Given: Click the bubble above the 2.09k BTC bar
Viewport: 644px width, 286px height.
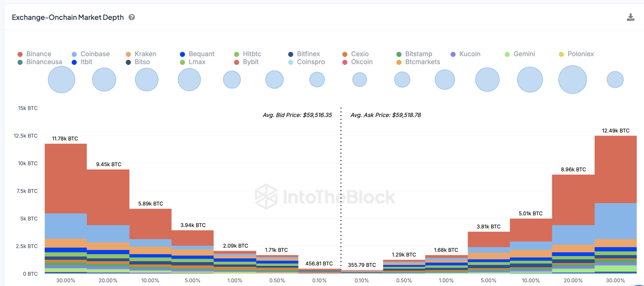Looking at the screenshot, I should 232,80.
